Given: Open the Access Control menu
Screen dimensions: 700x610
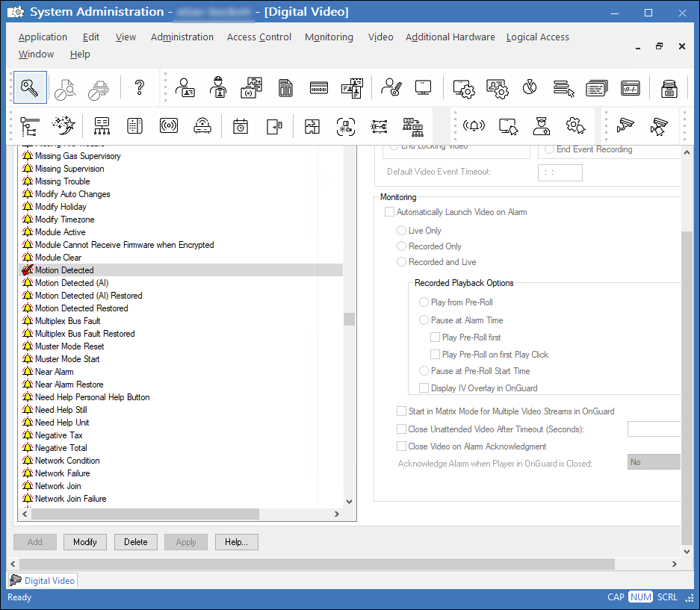Looking at the screenshot, I should pyautogui.click(x=259, y=37).
